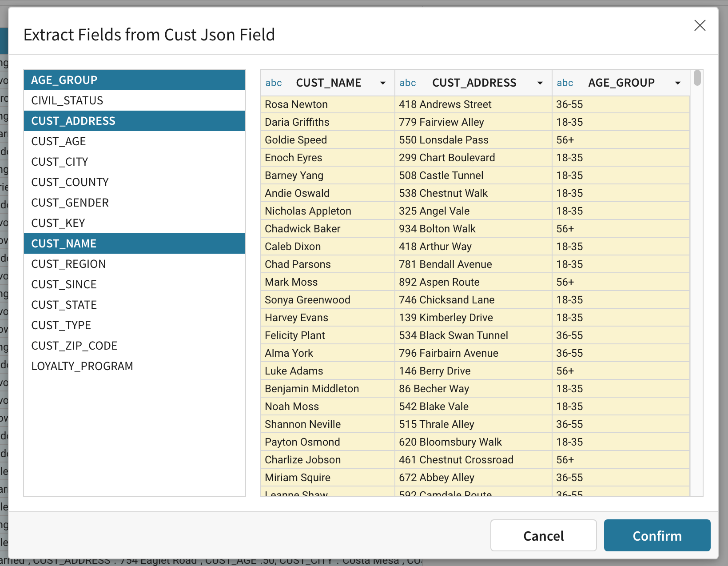Select the CUST_ZIP_CODE field
The image size is (728, 566).
point(135,346)
